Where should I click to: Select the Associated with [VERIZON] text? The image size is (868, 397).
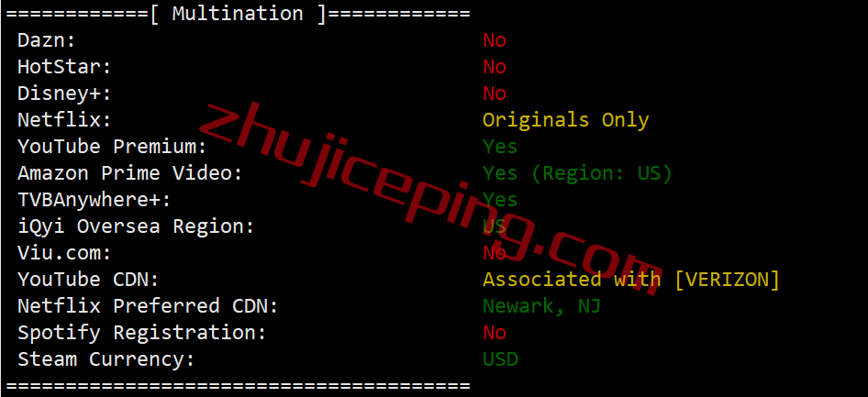pyautogui.click(x=631, y=280)
